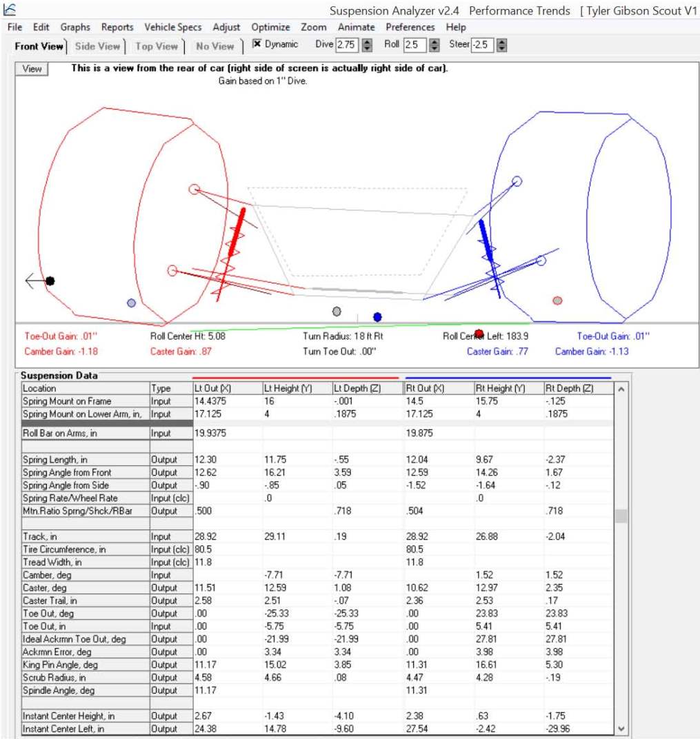Click the red dot on Roll Center Left label
The image size is (700, 739).
point(479,334)
